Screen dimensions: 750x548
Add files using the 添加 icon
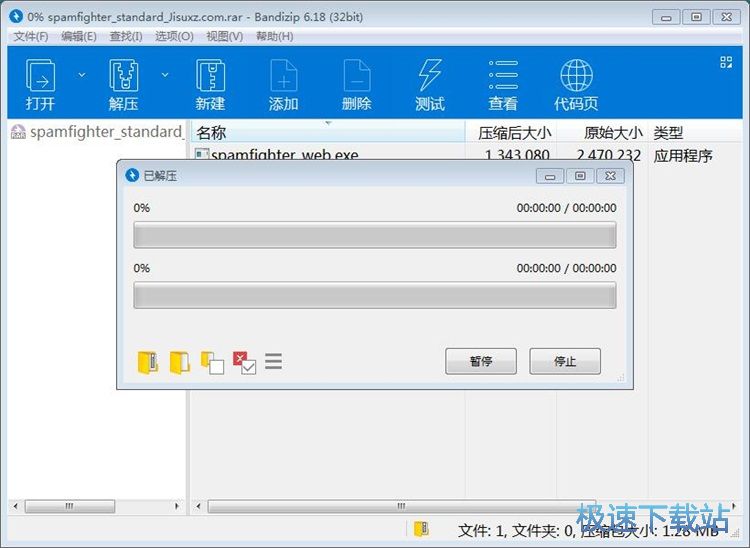[284, 84]
